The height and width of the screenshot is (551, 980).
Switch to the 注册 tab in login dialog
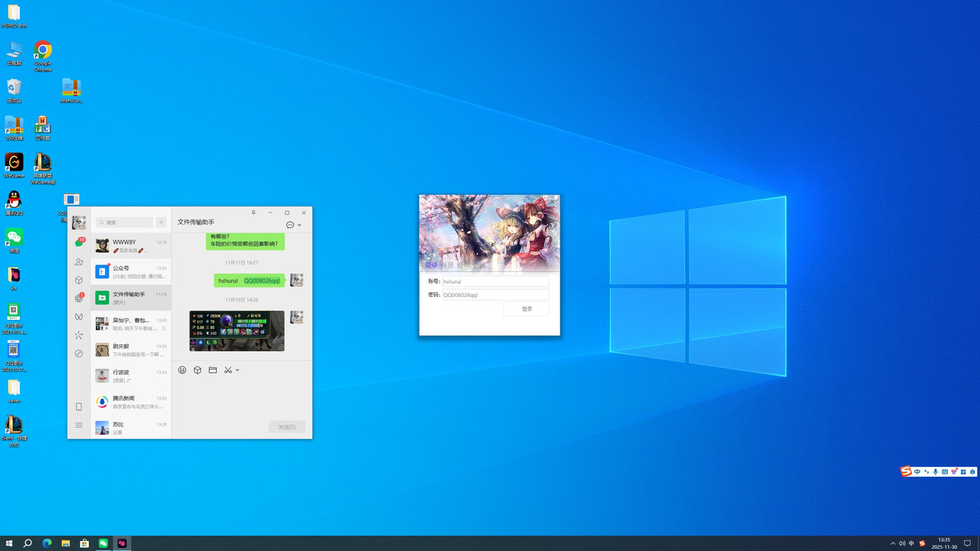[447, 265]
